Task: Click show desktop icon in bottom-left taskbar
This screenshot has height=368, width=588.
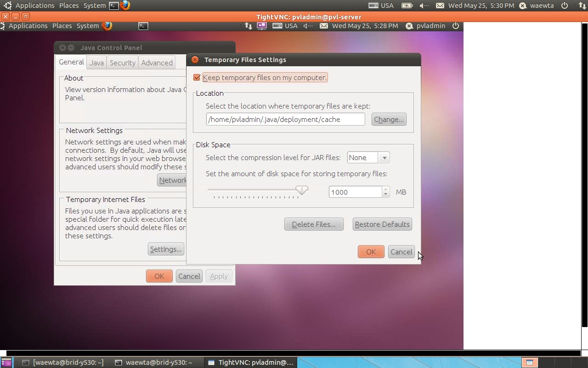Action: click(x=6, y=362)
